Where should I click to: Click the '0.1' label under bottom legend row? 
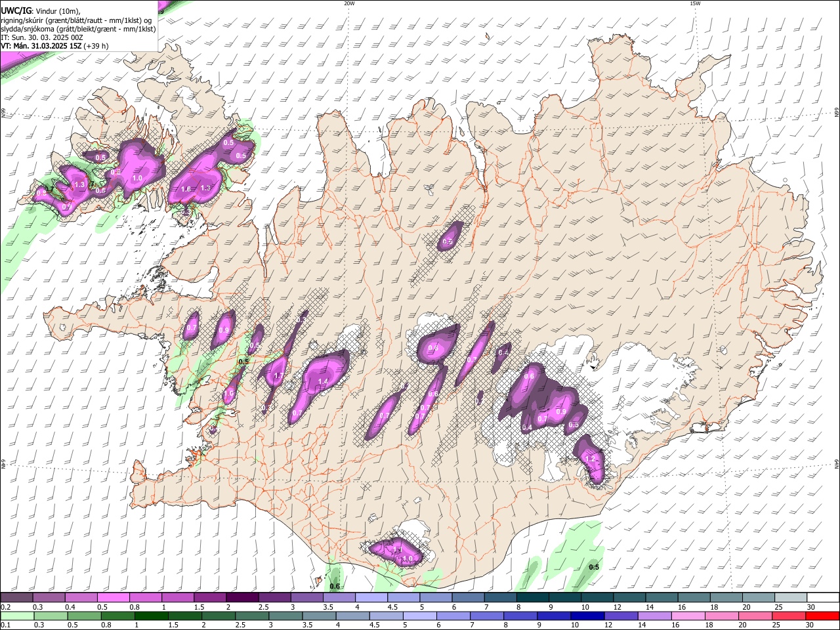click(x=5, y=625)
